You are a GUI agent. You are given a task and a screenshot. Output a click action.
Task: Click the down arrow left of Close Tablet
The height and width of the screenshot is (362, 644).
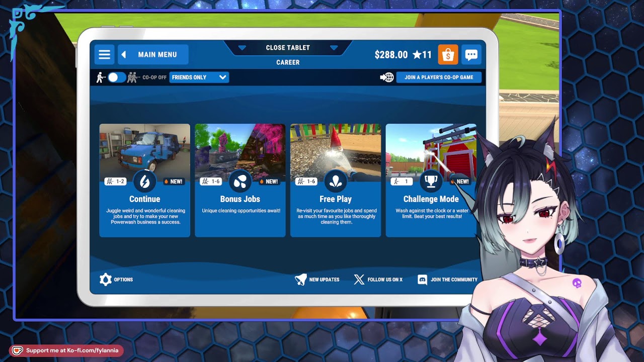coord(242,48)
